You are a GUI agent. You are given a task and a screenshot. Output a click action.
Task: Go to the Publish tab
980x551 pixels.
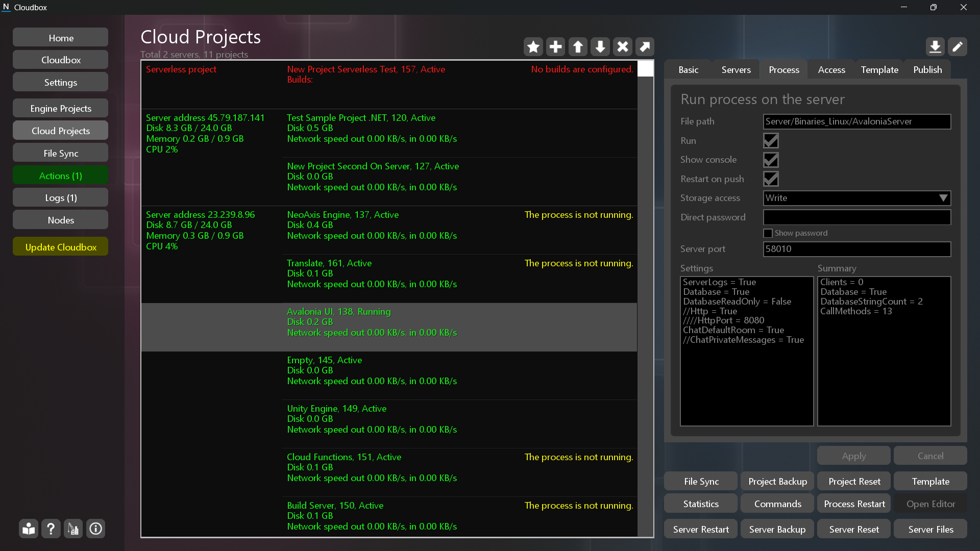(927, 70)
